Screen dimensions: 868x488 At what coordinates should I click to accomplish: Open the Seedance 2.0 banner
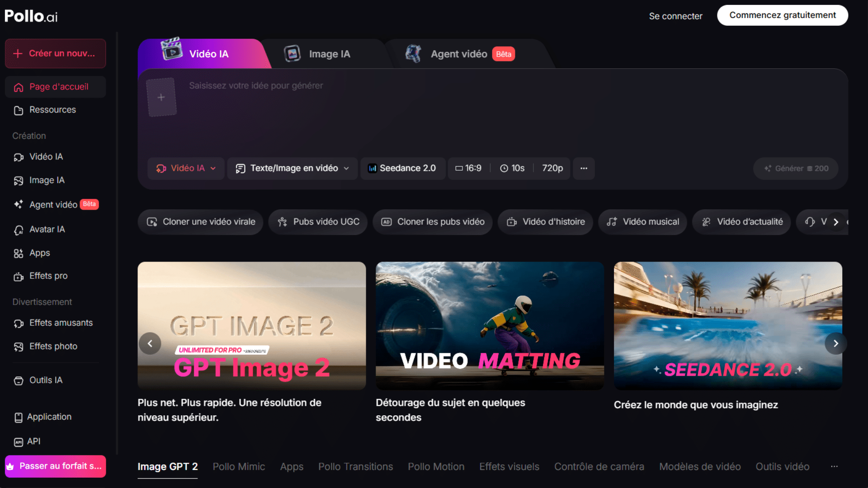[728, 326]
